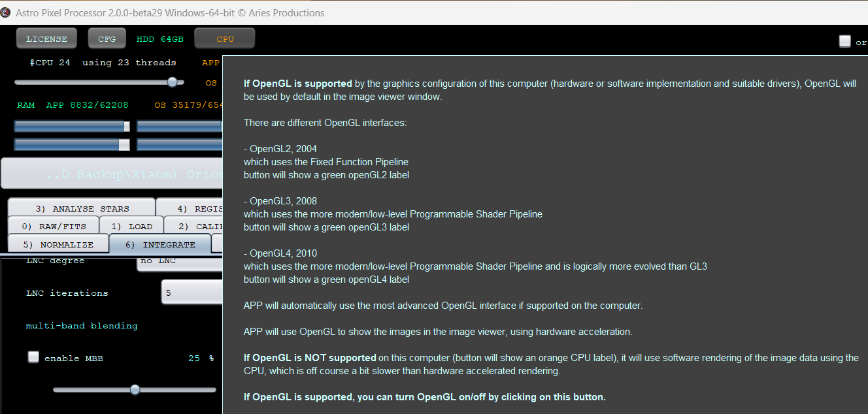Open the CFG configuration panel
Image resolution: width=868 pixels, height=414 pixels.
coord(107,38)
